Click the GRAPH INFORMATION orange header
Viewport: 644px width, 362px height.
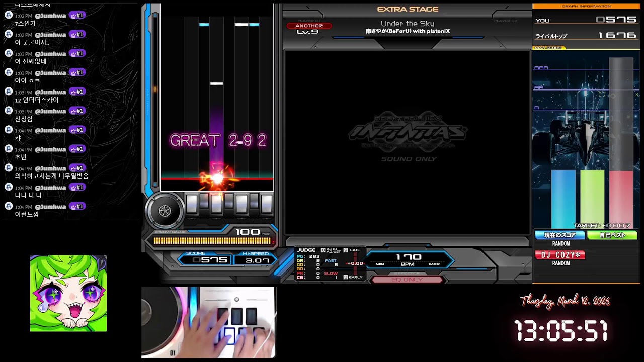point(586,6)
